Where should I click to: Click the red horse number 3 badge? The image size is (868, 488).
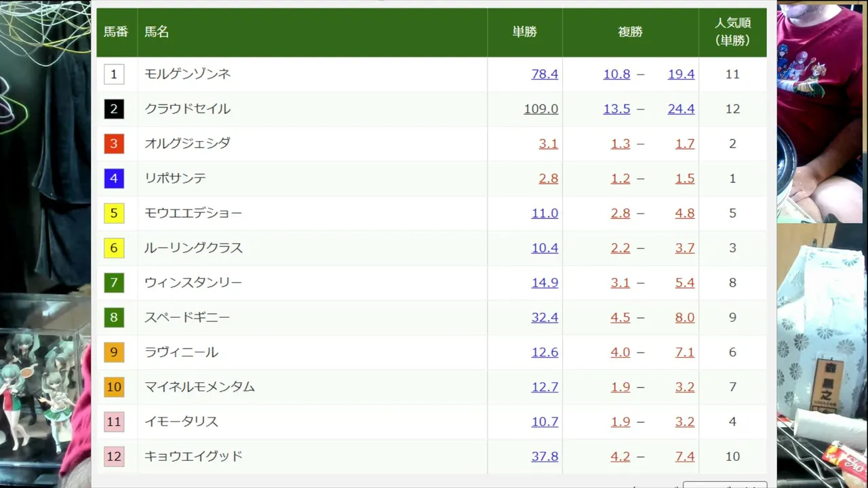114,144
